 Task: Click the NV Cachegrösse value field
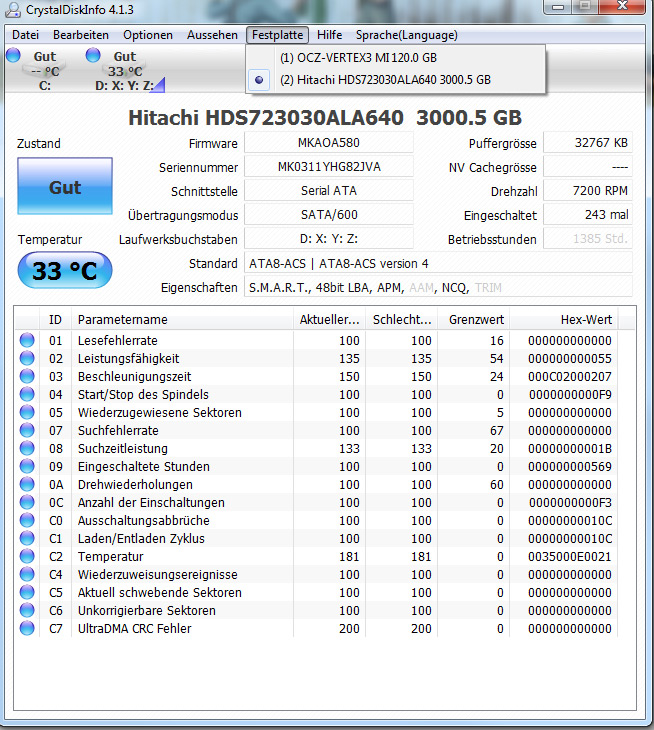point(588,167)
